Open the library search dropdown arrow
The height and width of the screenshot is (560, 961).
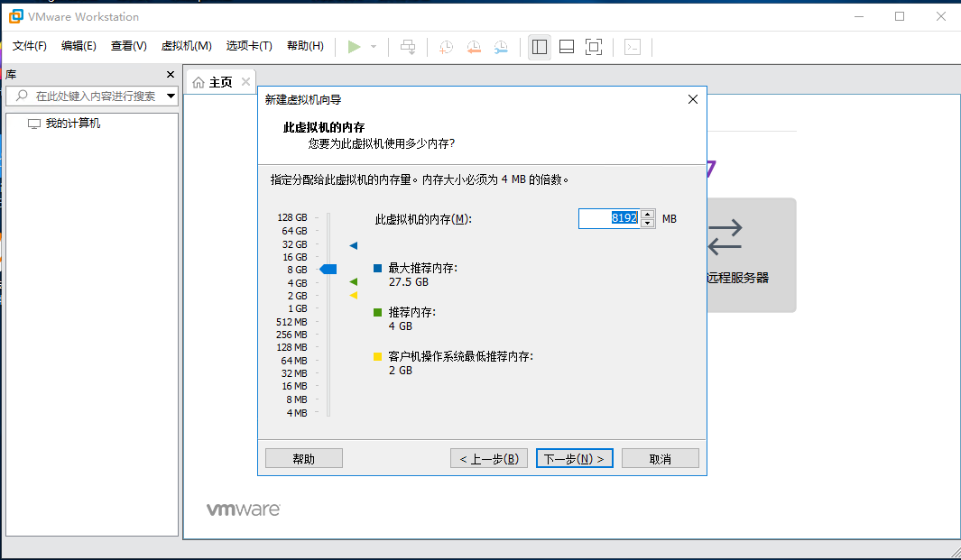[171, 96]
